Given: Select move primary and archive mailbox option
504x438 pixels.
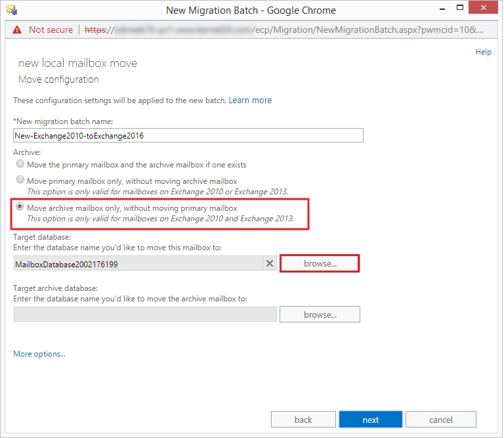Looking at the screenshot, I should [x=20, y=164].
